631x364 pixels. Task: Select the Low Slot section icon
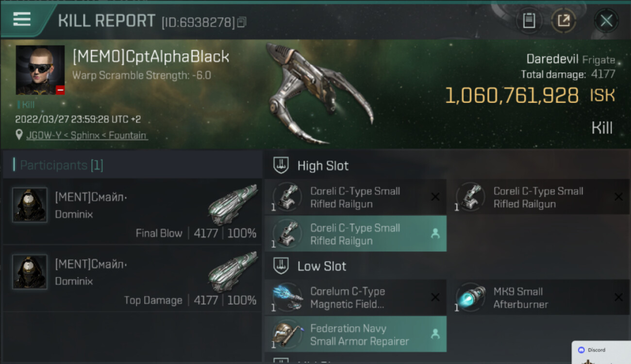tap(280, 266)
